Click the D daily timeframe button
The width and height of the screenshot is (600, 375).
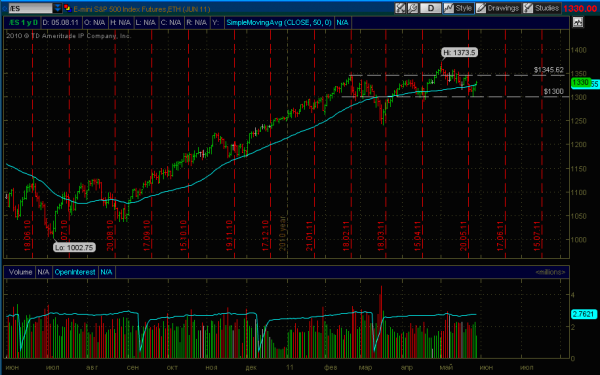tap(430, 8)
